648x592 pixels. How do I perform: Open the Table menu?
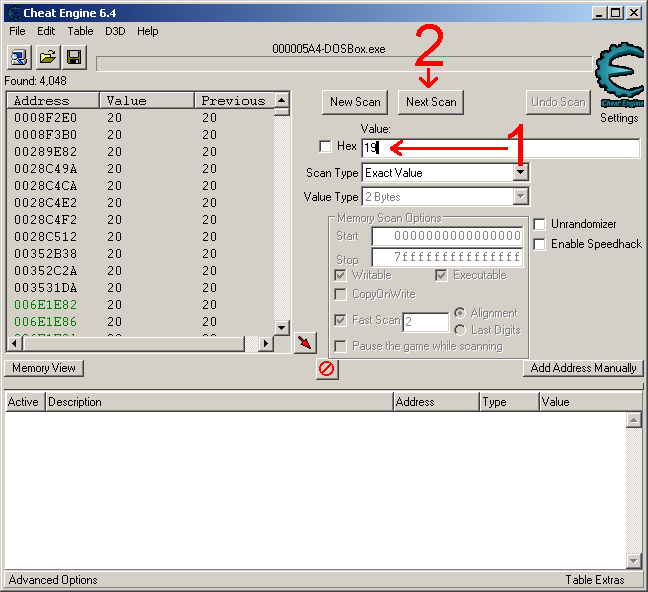[80, 31]
